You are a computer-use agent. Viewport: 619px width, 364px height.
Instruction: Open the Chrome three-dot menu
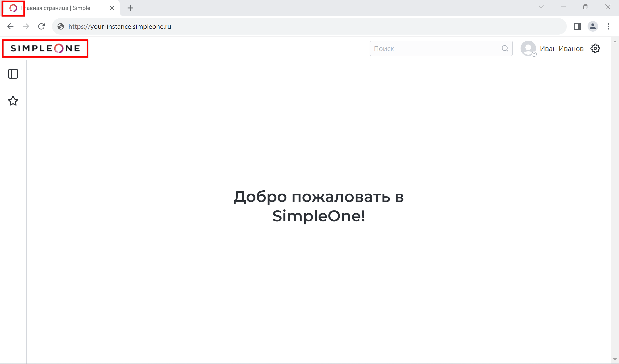click(x=608, y=26)
